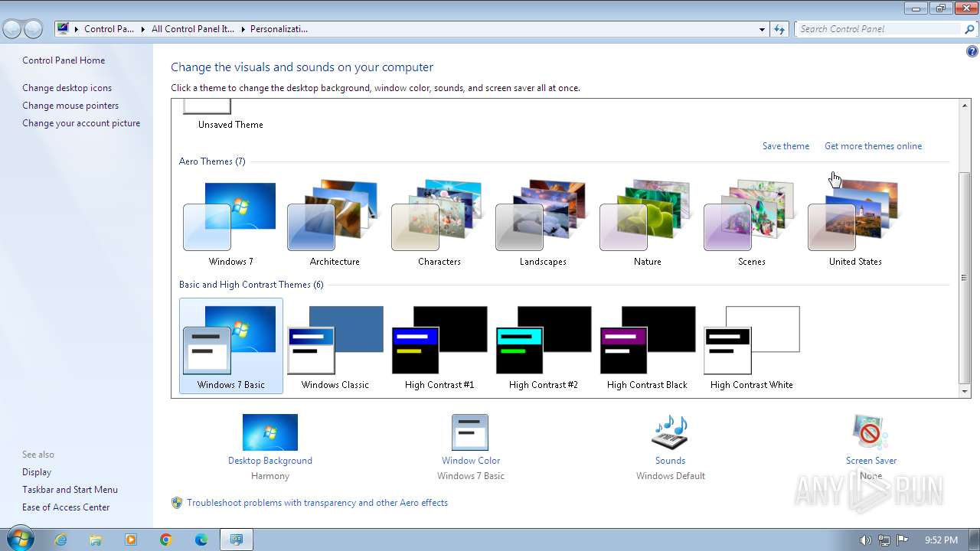
Task: Click the Control Panel breadcrumb segment
Action: pos(109,29)
